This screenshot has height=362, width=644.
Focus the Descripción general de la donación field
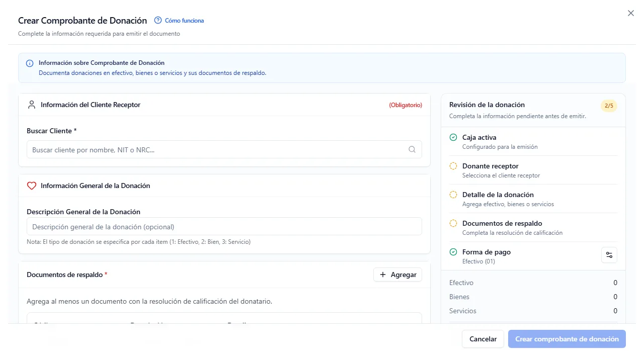(x=224, y=226)
